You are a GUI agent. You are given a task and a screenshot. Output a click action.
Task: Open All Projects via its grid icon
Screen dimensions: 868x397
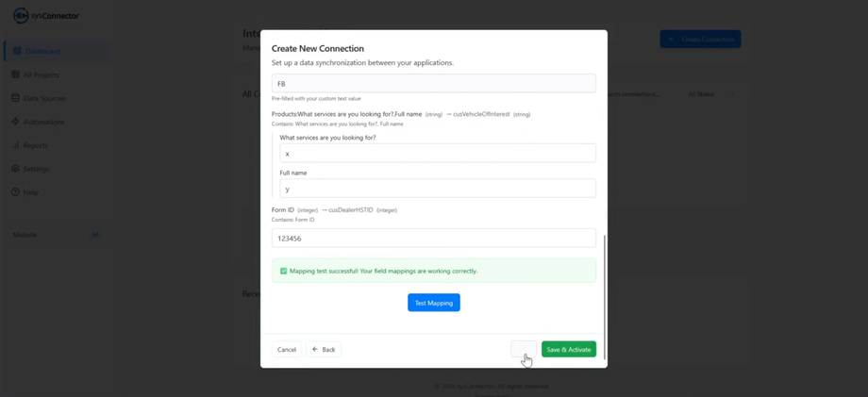(15, 74)
